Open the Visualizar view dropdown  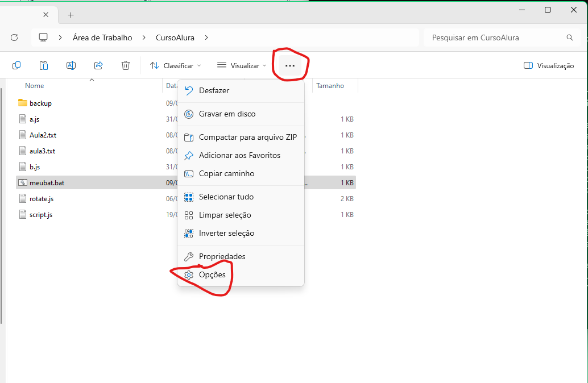(242, 65)
